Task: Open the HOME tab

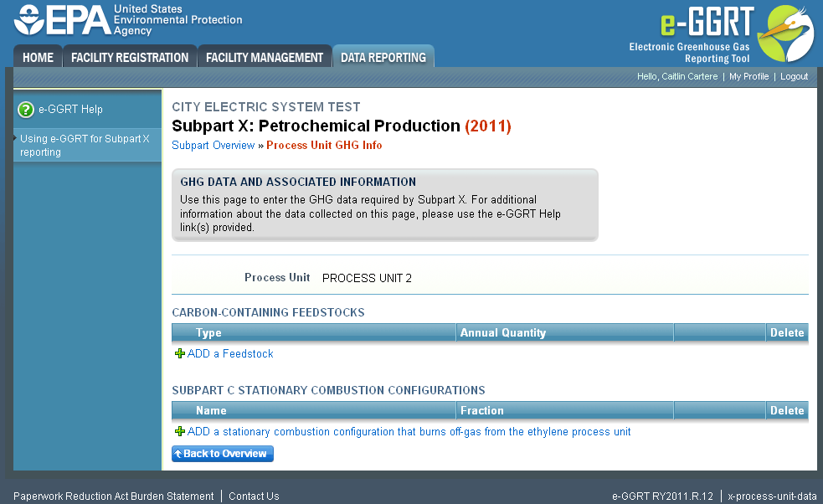Action: [38, 57]
